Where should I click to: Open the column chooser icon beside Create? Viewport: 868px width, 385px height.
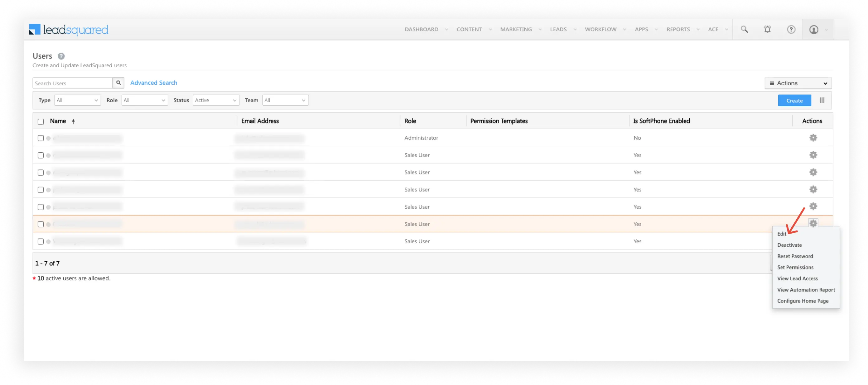pos(822,100)
